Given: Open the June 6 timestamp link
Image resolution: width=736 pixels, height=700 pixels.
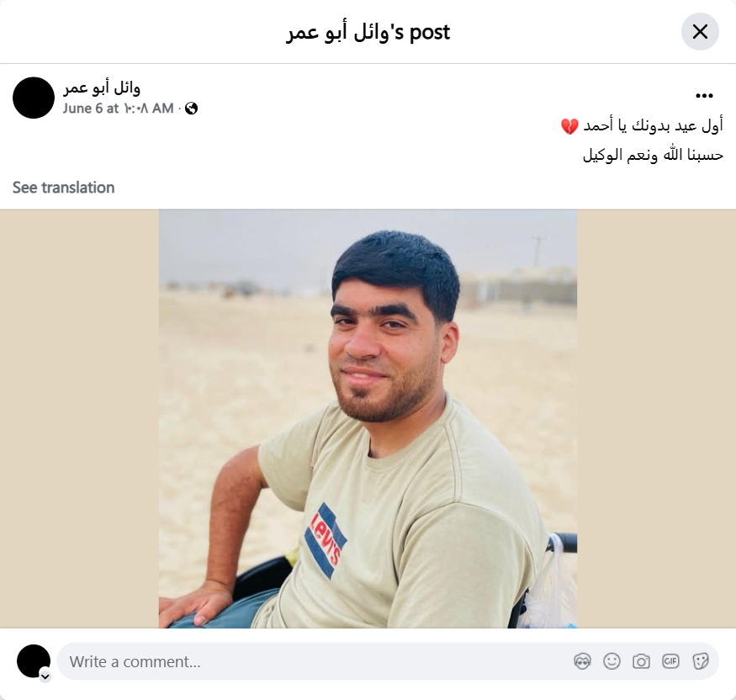Looking at the screenshot, I should click(119, 109).
